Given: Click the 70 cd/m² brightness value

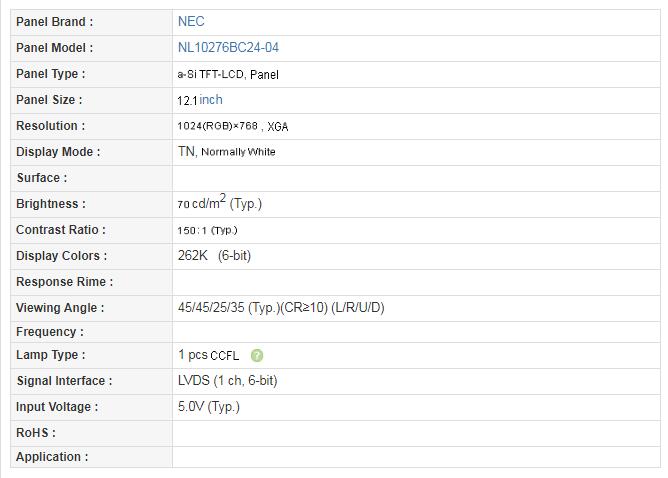Looking at the screenshot, I should (219, 202).
